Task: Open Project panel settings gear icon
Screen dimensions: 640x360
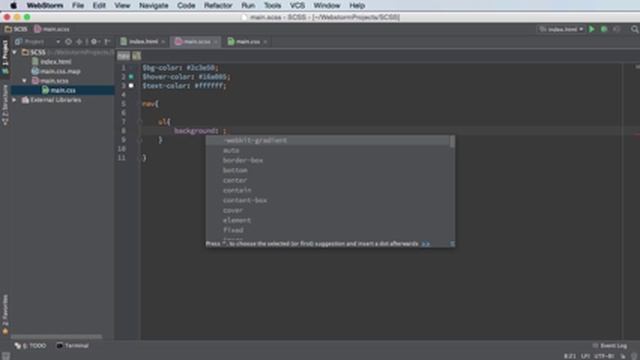Action: [x=94, y=42]
